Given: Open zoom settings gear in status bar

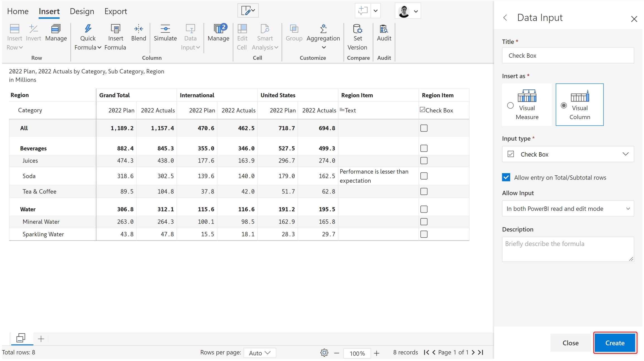Looking at the screenshot, I should (x=324, y=353).
